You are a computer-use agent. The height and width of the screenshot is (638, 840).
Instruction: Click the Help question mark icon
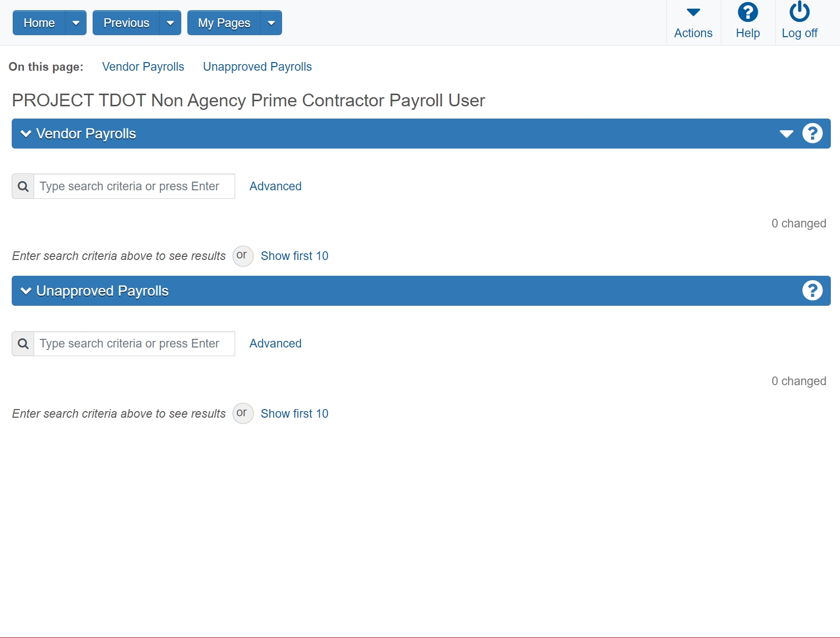[x=748, y=12]
